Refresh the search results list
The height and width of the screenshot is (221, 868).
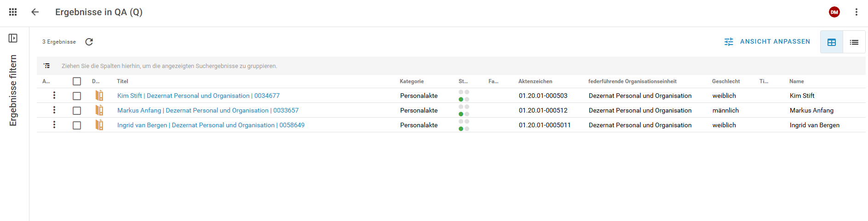(89, 42)
